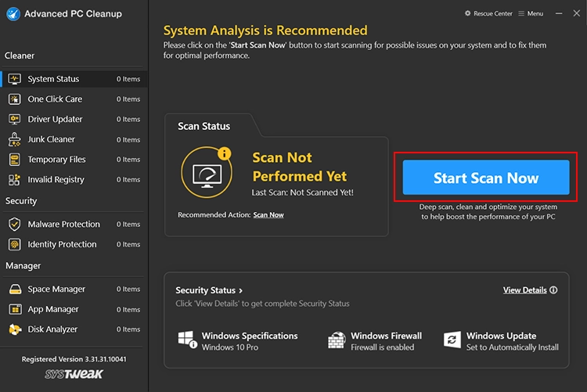Screen dimensions: 587x392
Task: Select the Disk Analyzer pie icon
Action: pos(14,329)
